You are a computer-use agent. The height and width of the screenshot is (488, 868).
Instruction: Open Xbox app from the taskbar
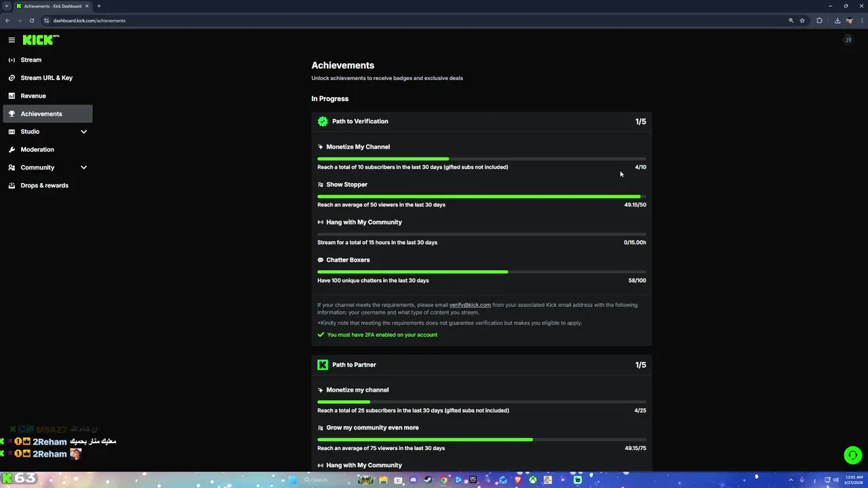533,480
